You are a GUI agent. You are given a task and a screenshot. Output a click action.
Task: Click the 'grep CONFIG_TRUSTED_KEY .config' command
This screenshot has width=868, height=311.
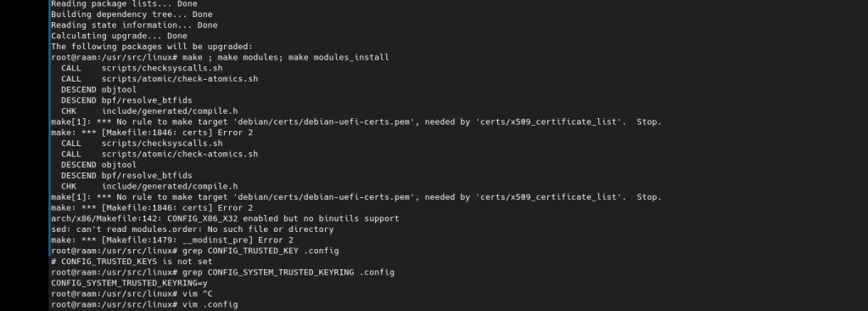(260, 251)
